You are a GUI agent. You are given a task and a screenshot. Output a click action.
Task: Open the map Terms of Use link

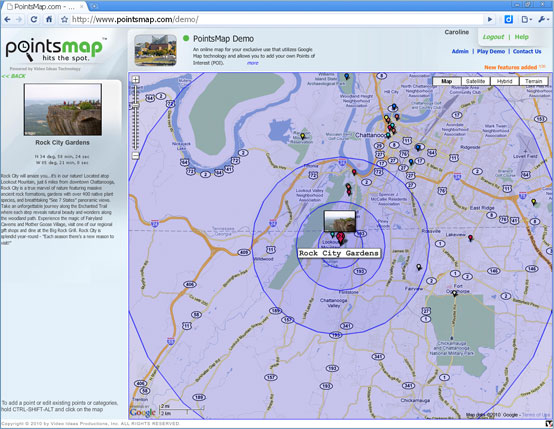536,415
